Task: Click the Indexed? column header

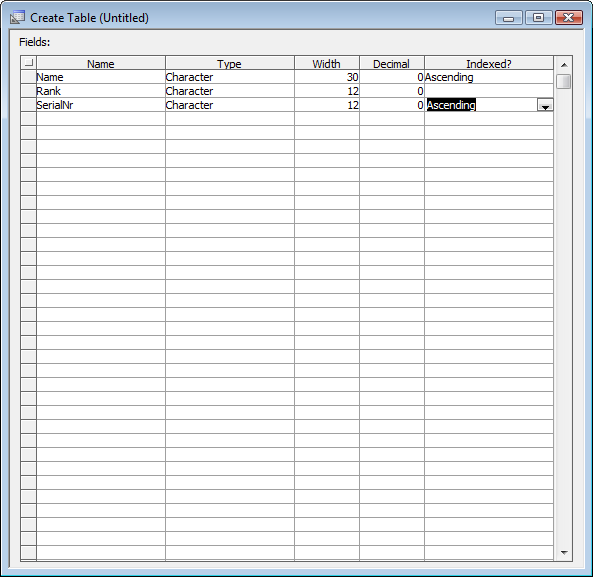Action: pos(489,63)
